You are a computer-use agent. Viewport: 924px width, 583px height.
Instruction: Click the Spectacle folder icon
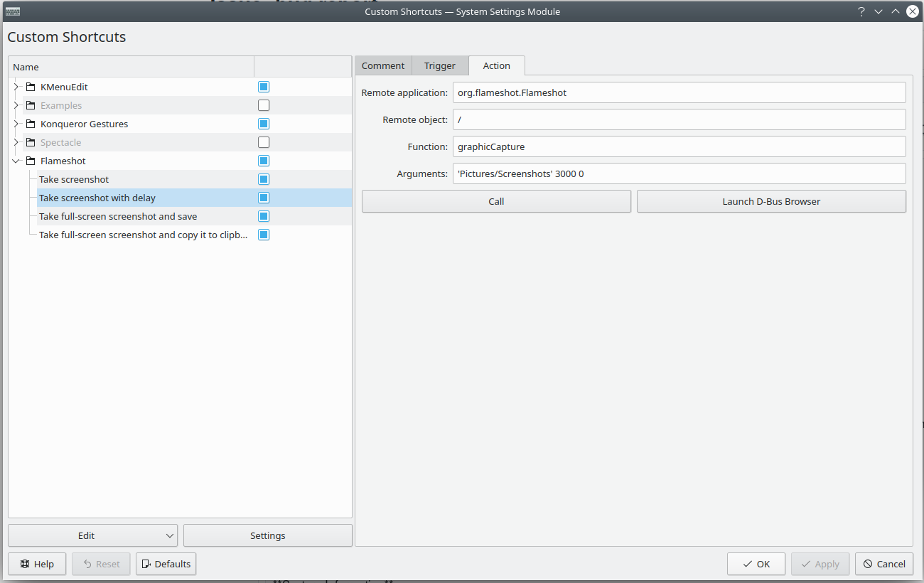[30, 141]
